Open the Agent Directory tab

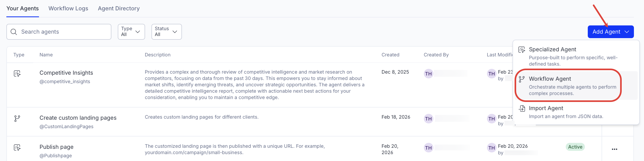point(119,8)
